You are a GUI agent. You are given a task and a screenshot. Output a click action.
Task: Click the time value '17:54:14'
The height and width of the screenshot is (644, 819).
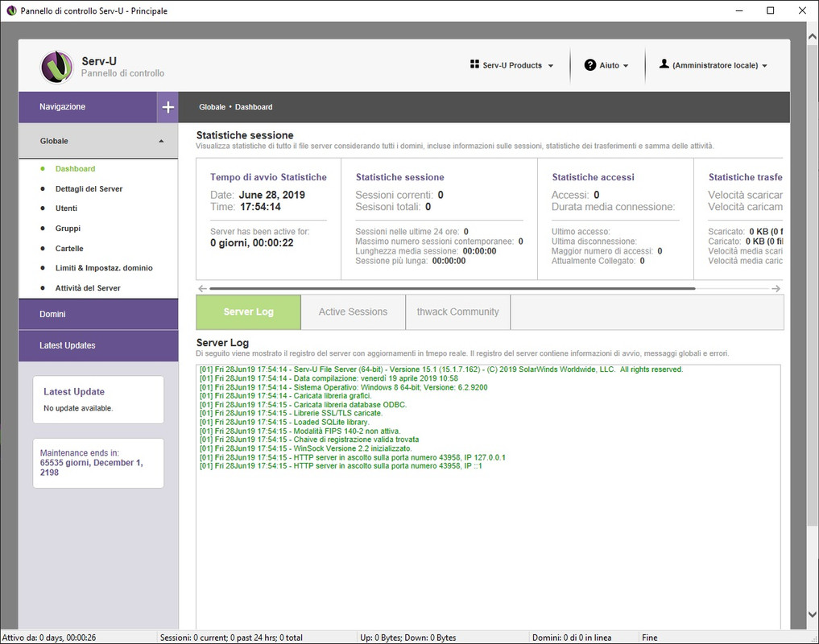261,207
